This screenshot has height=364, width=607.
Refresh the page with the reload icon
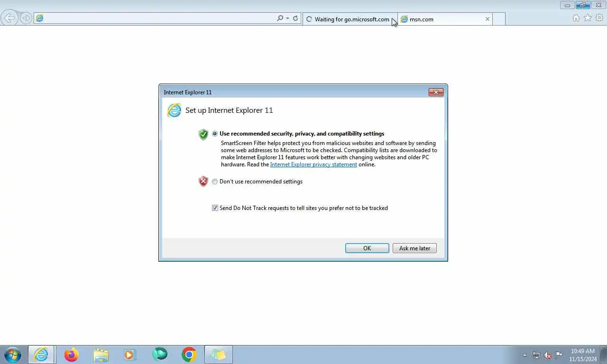(295, 18)
